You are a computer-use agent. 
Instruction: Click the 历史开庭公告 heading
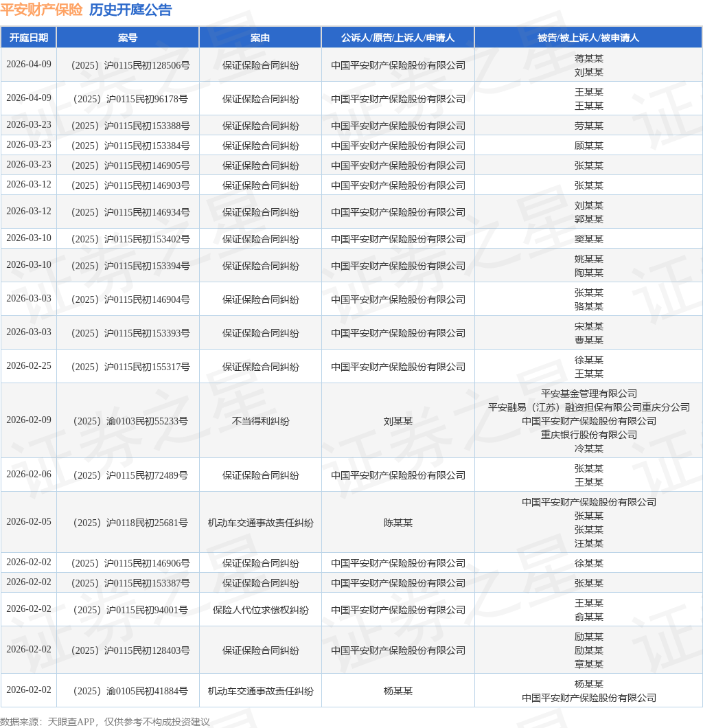pyautogui.click(x=130, y=10)
